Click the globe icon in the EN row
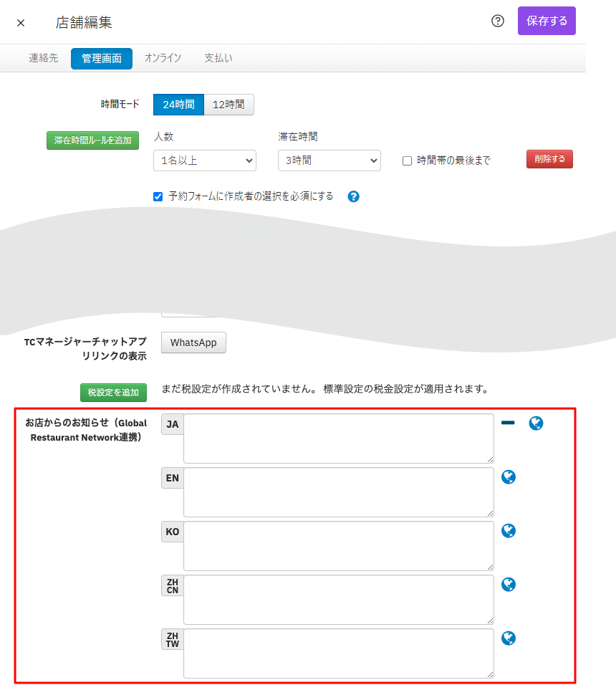The image size is (616, 685). 508,476
